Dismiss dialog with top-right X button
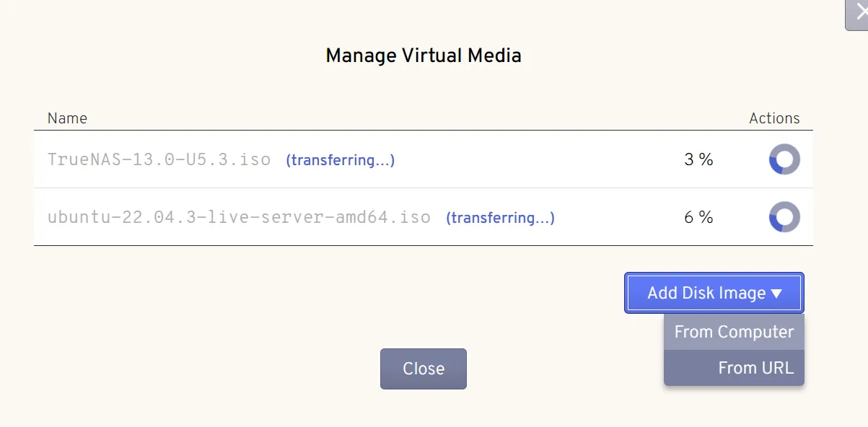 click(x=859, y=14)
